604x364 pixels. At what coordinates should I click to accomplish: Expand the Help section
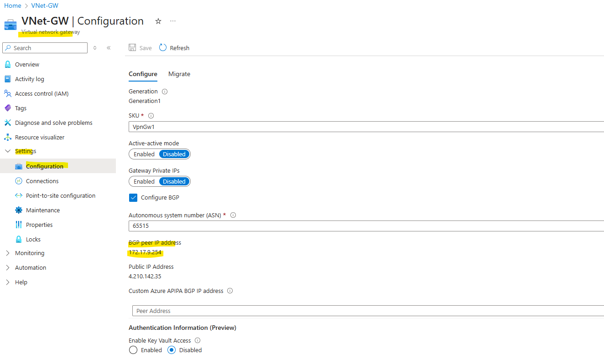coord(7,282)
